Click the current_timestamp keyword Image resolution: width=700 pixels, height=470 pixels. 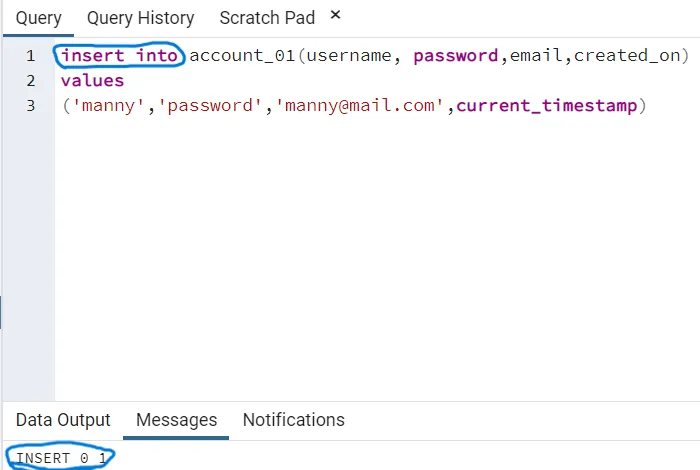tap(546, 105)
